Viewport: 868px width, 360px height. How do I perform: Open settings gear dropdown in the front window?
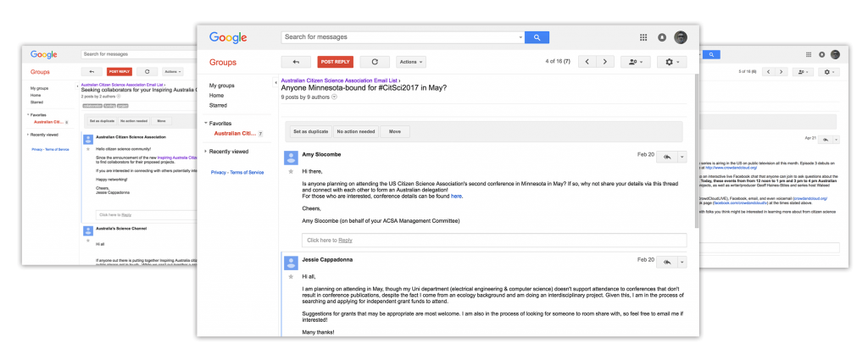click(672, 62)
